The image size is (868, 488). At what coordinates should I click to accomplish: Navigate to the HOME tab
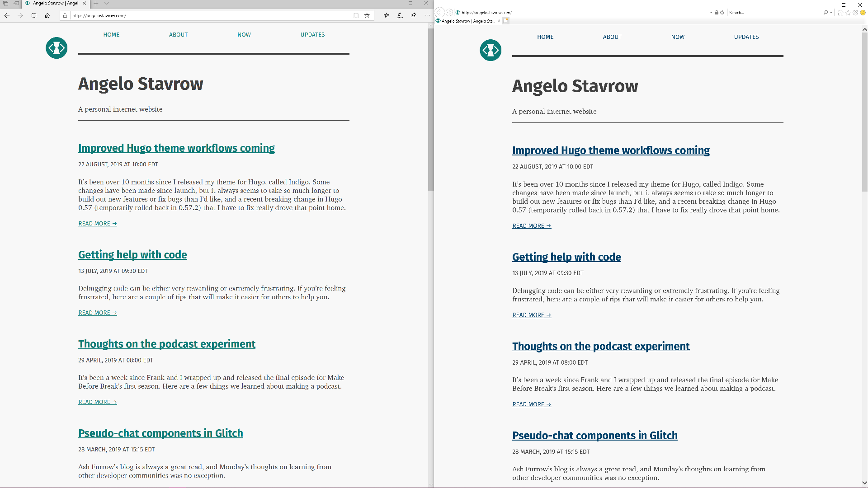coord(112,34)
